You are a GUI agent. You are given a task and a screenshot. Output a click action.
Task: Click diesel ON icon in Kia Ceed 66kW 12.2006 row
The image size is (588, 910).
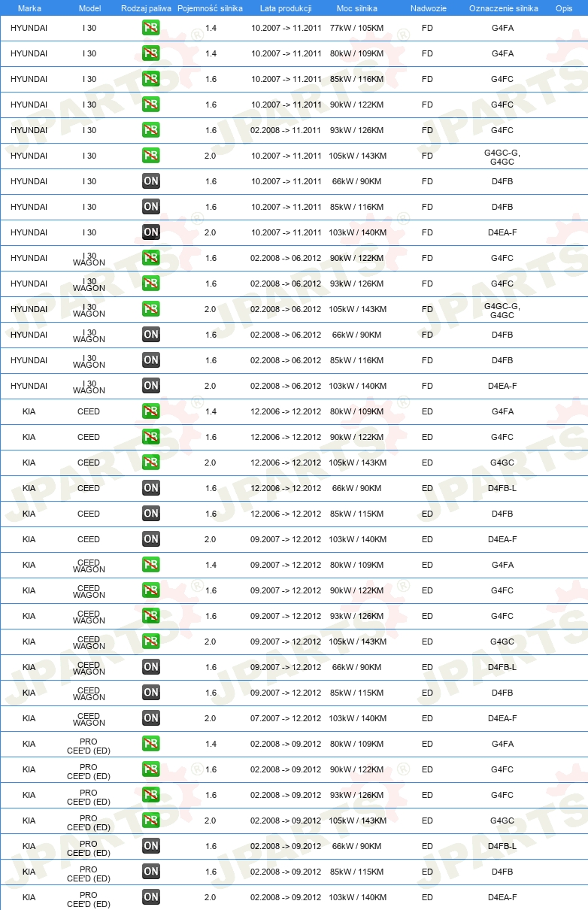151,489
